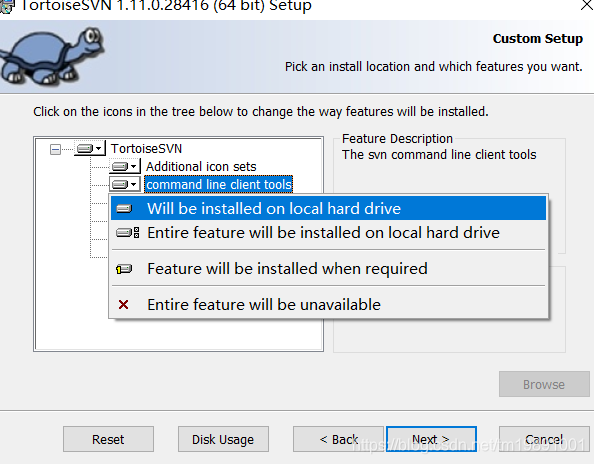Go back with the < Back button
Screen dimensions: 594x464
338,439
